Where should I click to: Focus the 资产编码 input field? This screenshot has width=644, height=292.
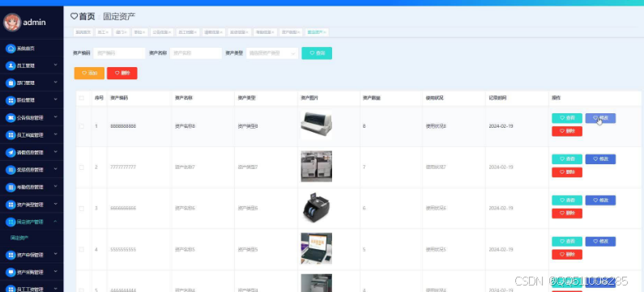[x=119, y=53]
